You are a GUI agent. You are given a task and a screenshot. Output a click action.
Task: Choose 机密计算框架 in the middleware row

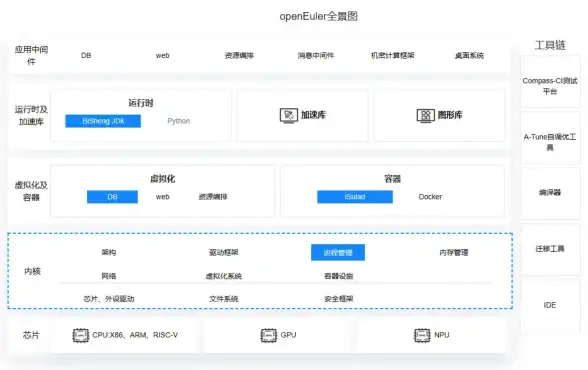pyautogui.click(x=393, y=55)
